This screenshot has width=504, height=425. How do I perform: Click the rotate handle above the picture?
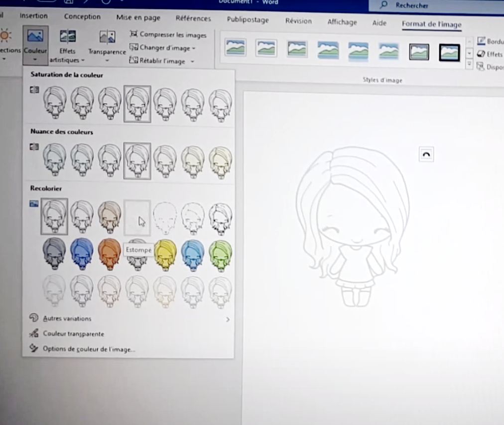(426, 155)
